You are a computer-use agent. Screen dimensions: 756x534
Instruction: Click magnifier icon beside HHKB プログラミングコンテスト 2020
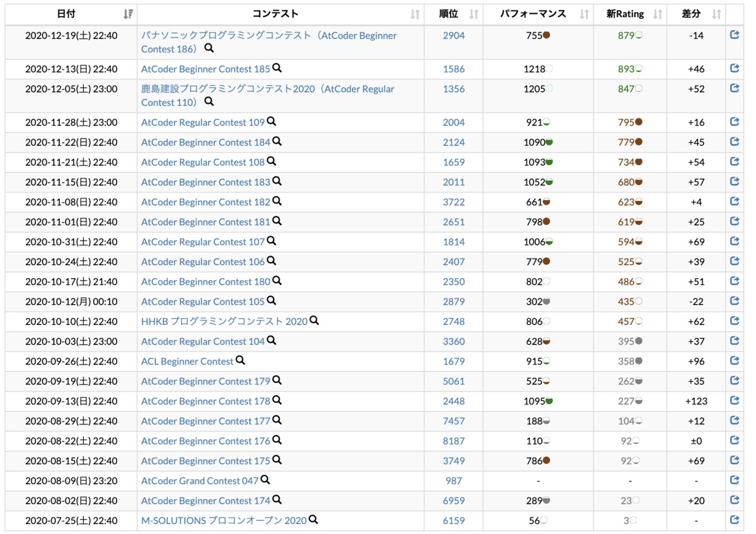[x=314, y=321]
